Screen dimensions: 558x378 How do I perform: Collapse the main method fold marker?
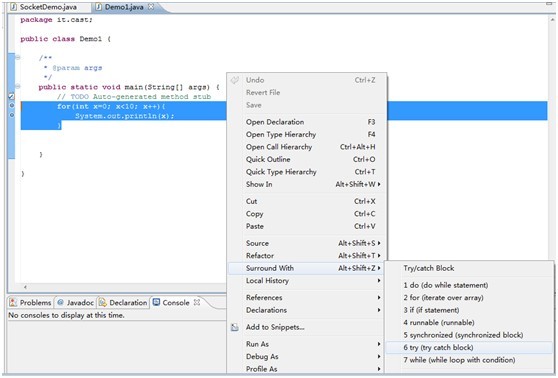pos(17,86)
